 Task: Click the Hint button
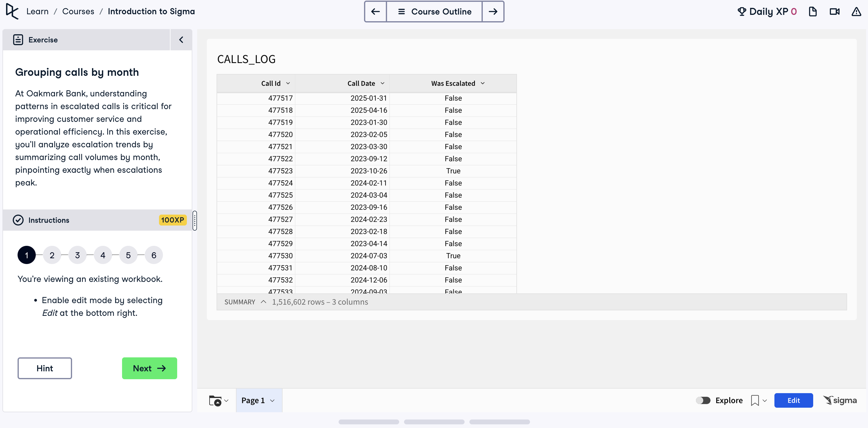click(x=45, y=368)
